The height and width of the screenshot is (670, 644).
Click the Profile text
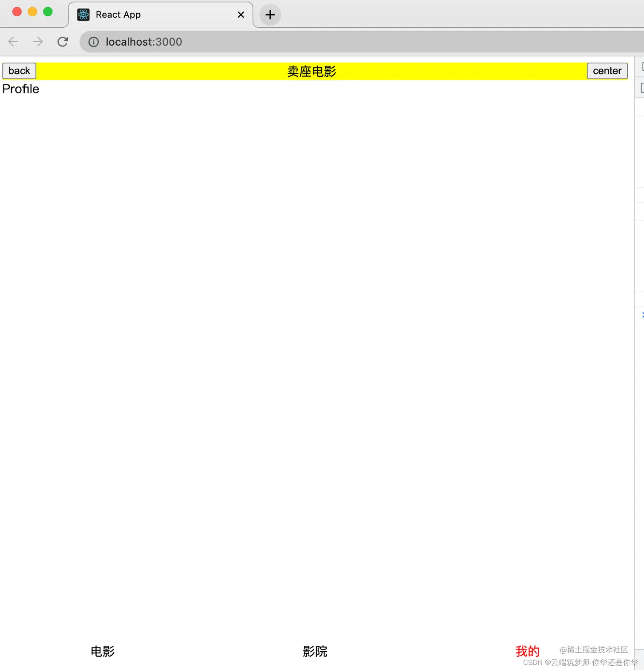pyautogui.click(x=21, y=89)
